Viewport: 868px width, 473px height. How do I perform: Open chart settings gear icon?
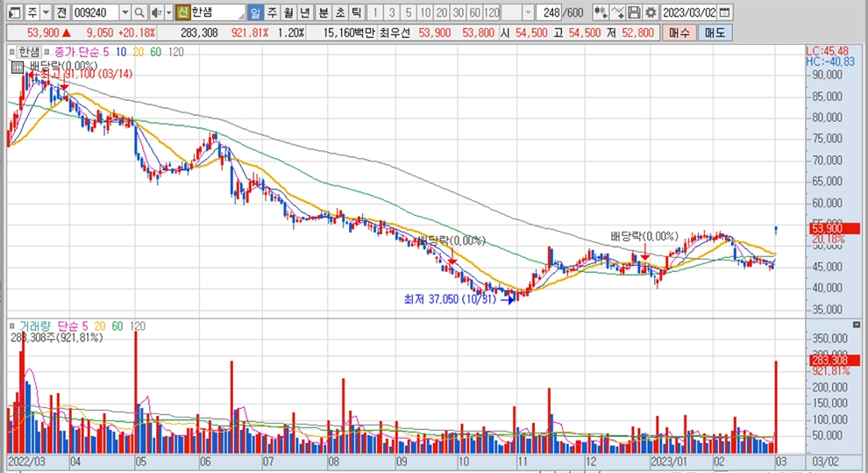(x=650, y=12)
